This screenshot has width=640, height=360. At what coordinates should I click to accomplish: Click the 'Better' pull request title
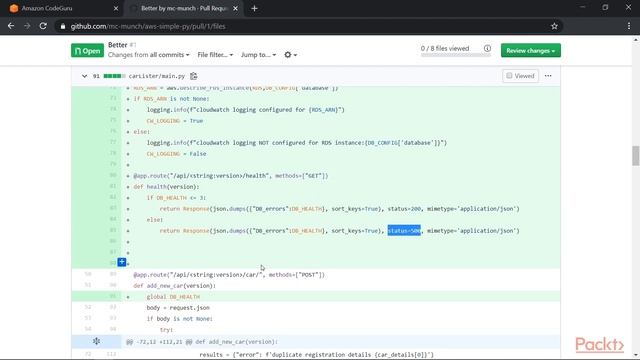118,45
